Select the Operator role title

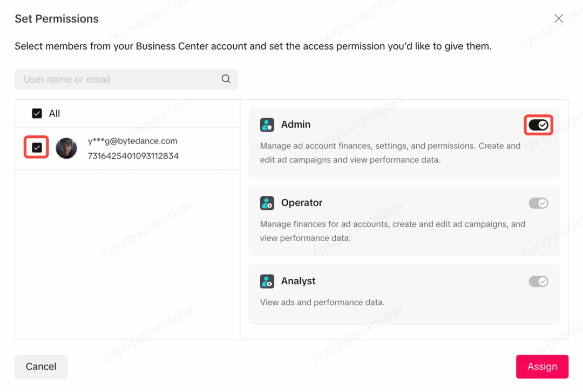(302, 203)
